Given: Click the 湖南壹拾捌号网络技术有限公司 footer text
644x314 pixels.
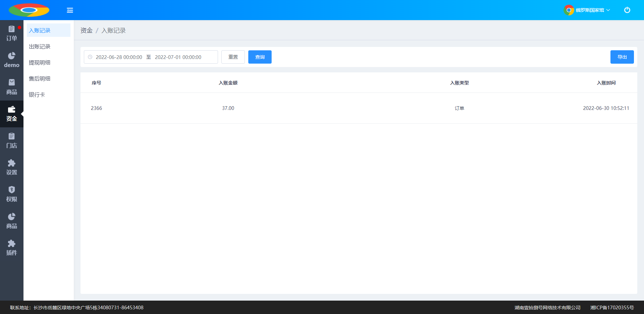Looking at the screenshot, I should [548, 308].
